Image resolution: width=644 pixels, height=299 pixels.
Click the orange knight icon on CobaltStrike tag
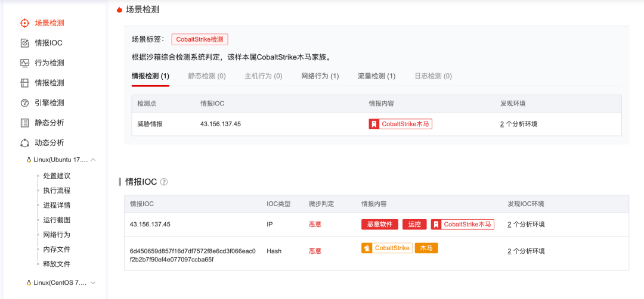366,248
